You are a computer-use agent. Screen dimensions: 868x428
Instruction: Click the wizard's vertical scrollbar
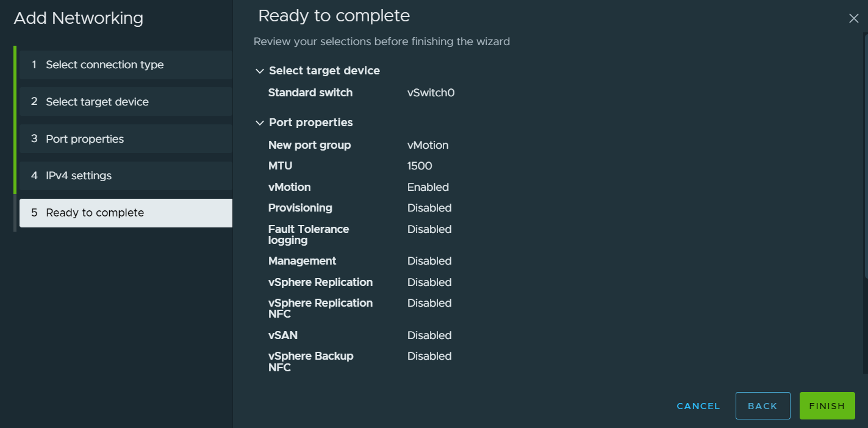point(864,201)
